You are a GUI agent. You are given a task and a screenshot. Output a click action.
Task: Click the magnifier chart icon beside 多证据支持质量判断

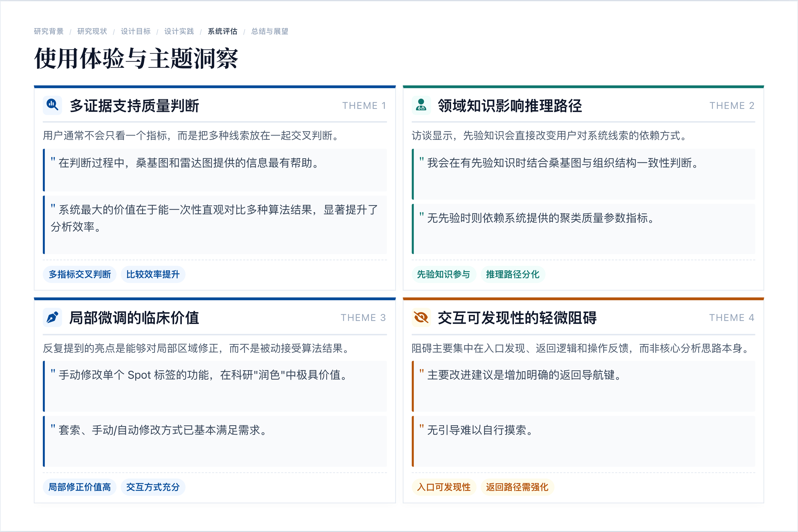[52, 105]
